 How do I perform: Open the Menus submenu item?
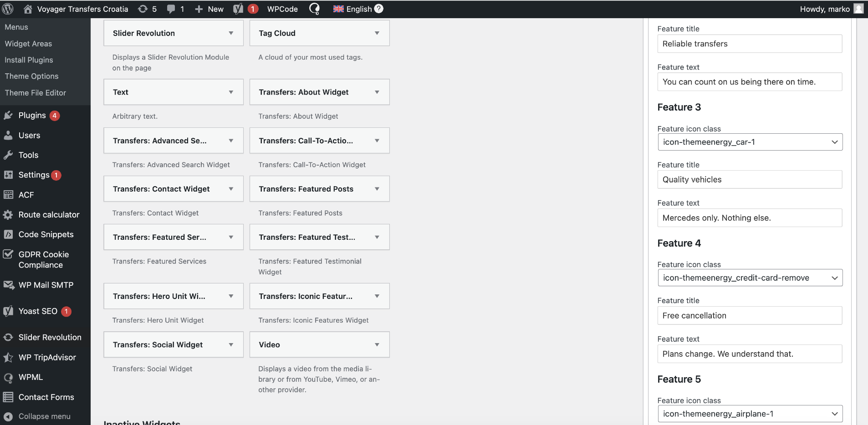16,27
